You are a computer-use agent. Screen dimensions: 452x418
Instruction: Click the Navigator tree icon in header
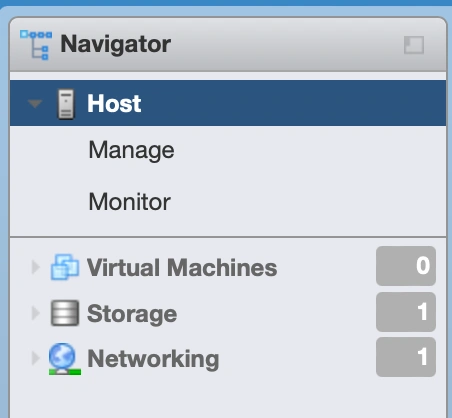(36, 45)
